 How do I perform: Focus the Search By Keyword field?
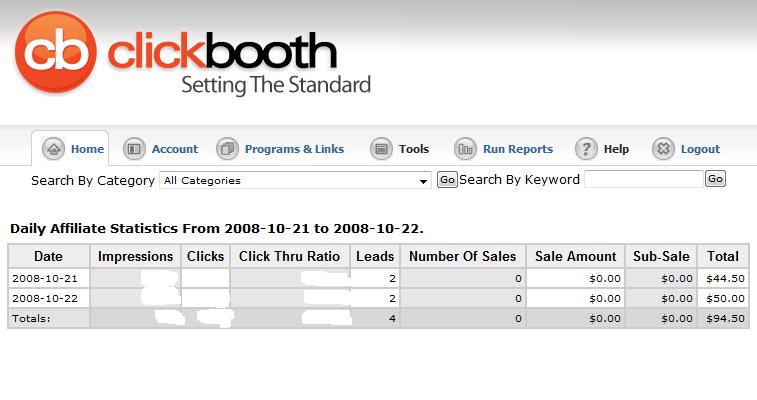point(643,179)
